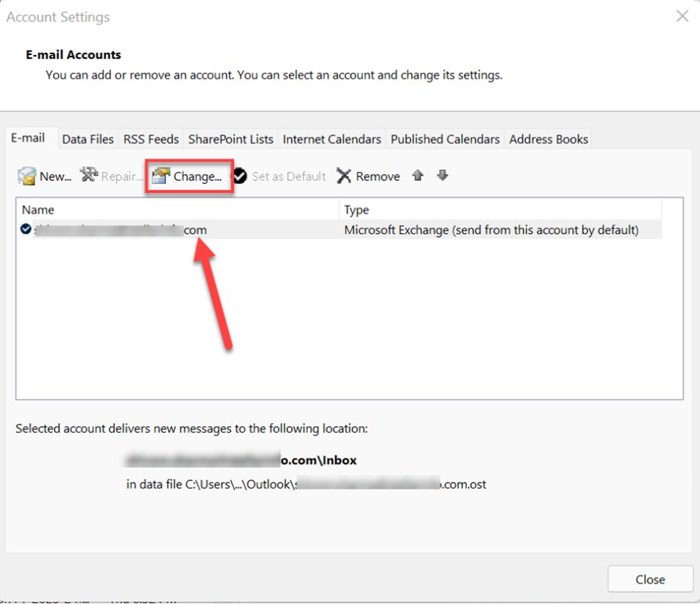700x604 pixels.
Task: Click default-account check icon in list row
Action: point(26,229)
